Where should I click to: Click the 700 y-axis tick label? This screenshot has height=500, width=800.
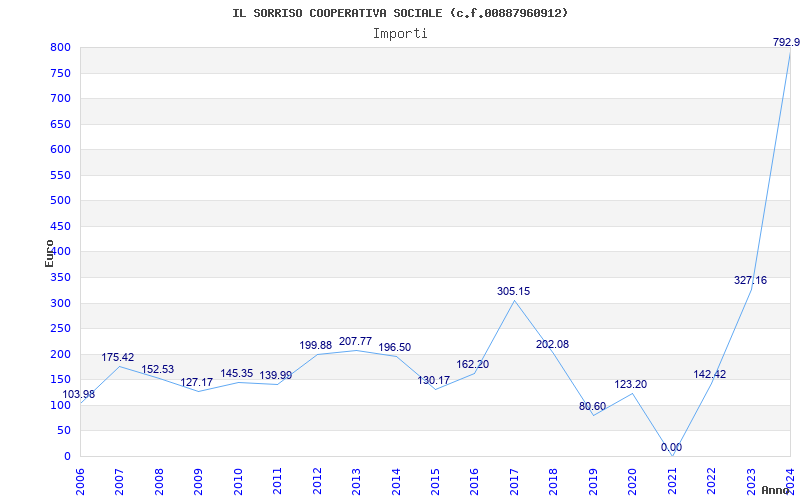tap(60, 98)
